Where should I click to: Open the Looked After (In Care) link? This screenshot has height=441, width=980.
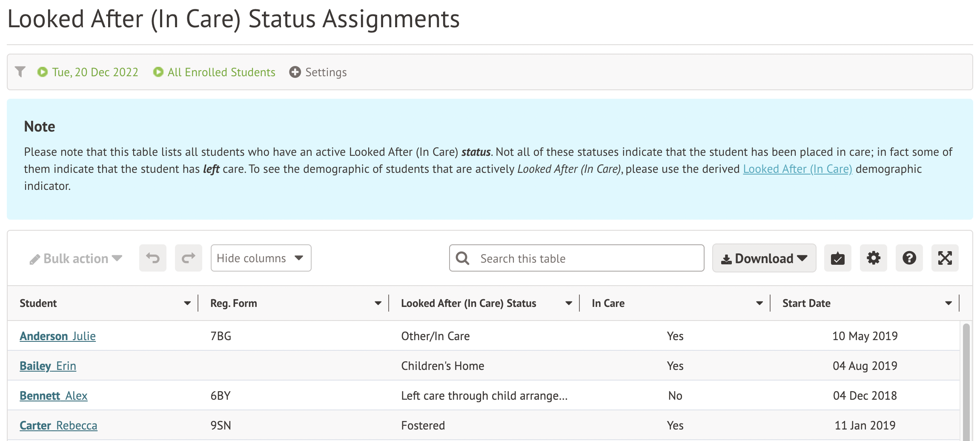[797, 169]
